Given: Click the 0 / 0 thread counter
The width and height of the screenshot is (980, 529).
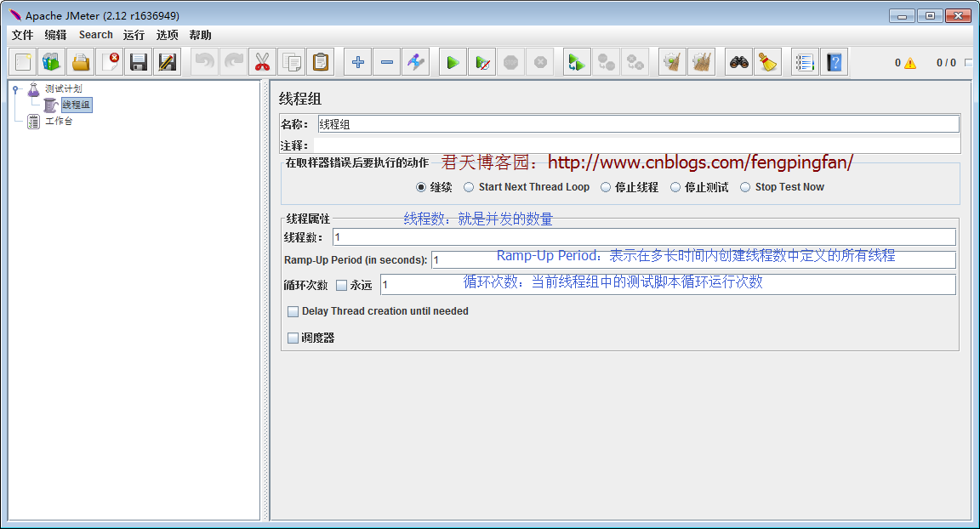Looking at the screenshot, I should click(x=946, y=62).
